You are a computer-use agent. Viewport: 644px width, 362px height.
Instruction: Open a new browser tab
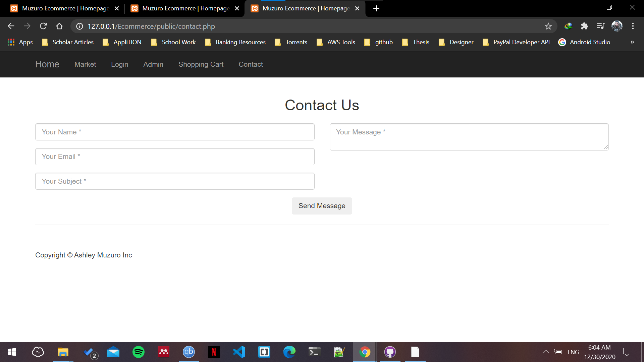pyautogui.click(x=376, y=8)
